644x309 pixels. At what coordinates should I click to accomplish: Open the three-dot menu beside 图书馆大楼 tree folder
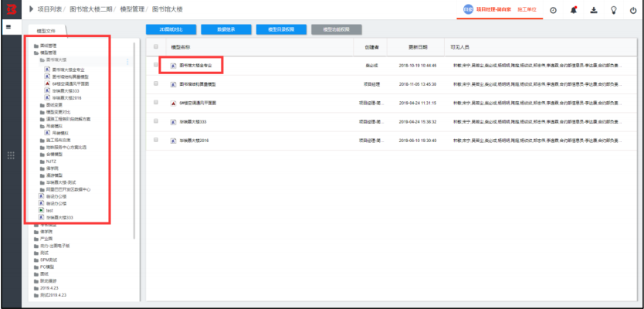coord(127,62)
